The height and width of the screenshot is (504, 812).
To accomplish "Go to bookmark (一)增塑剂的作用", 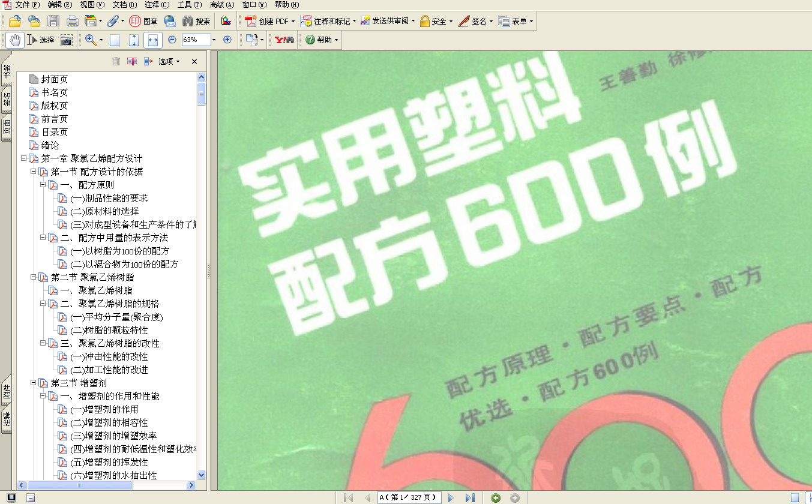I will click(104, 409).
